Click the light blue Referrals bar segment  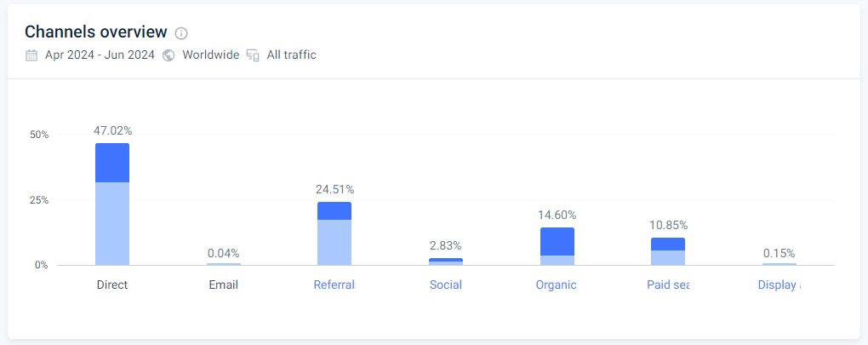point(334,242)
